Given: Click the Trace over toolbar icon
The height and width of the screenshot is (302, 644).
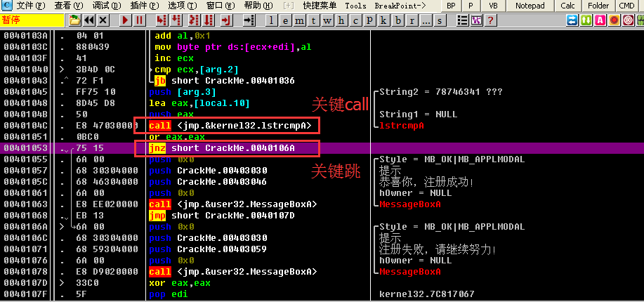Looking at the screenshot, I should point(209,20).
